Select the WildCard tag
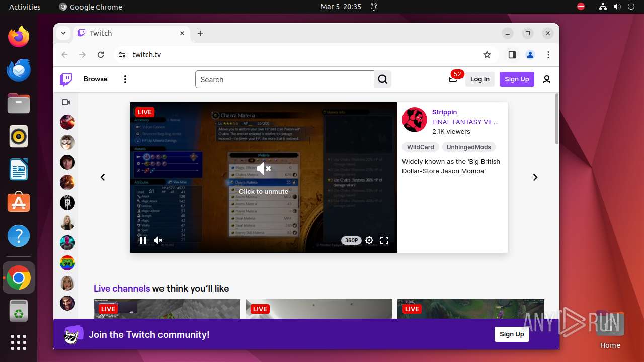 [x=420, y=147]
